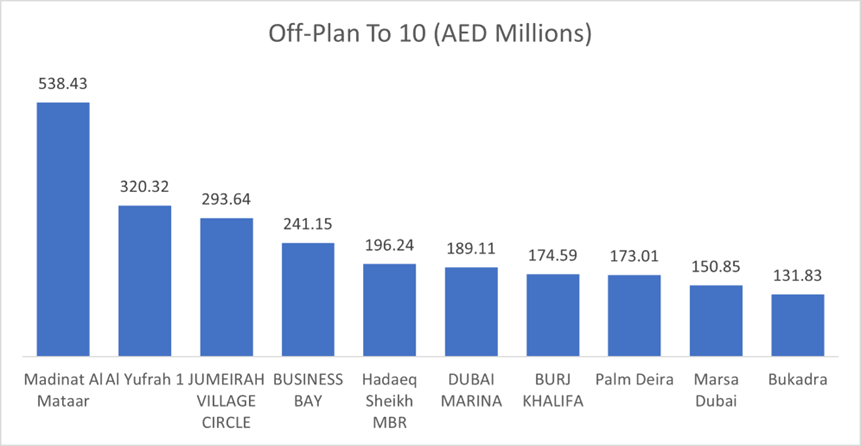This screenshot has height=446, width=861.
Task: Click the DUBAI MARINA bar
Action: (x=471, y=311)
